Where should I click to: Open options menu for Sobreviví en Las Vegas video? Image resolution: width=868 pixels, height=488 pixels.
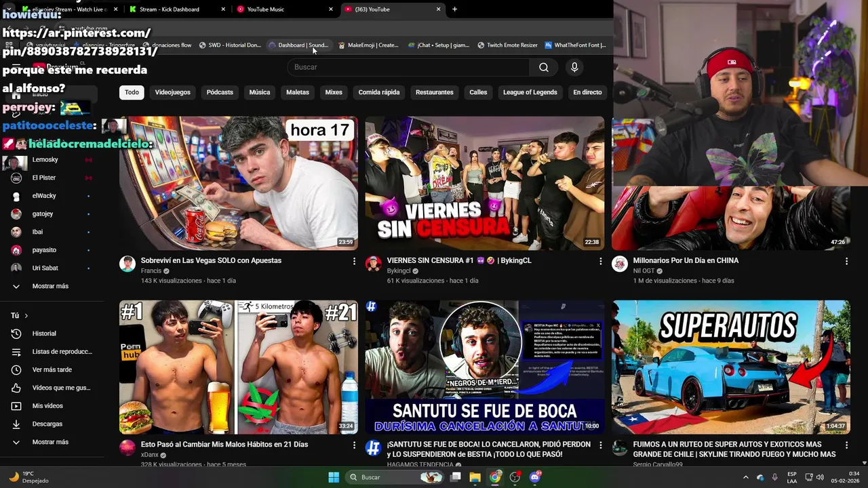tap(354, 261)
